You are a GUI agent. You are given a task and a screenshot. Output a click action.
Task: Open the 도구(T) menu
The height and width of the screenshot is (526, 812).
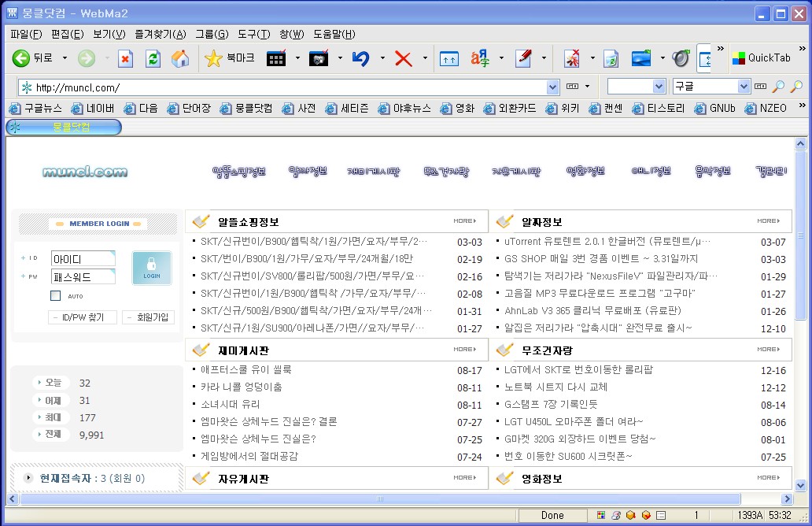pyautogui.click(x=253, y=34)
